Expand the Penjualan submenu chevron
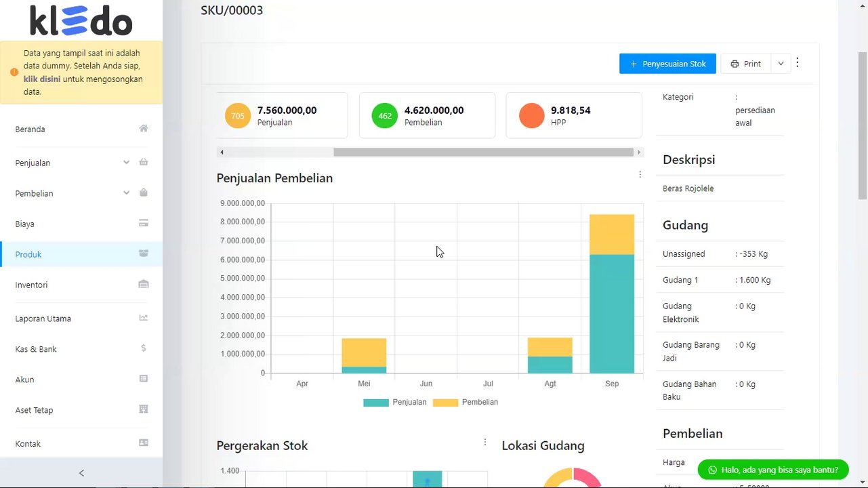Viewport: 868px width, 488px height. pos(126,162)
